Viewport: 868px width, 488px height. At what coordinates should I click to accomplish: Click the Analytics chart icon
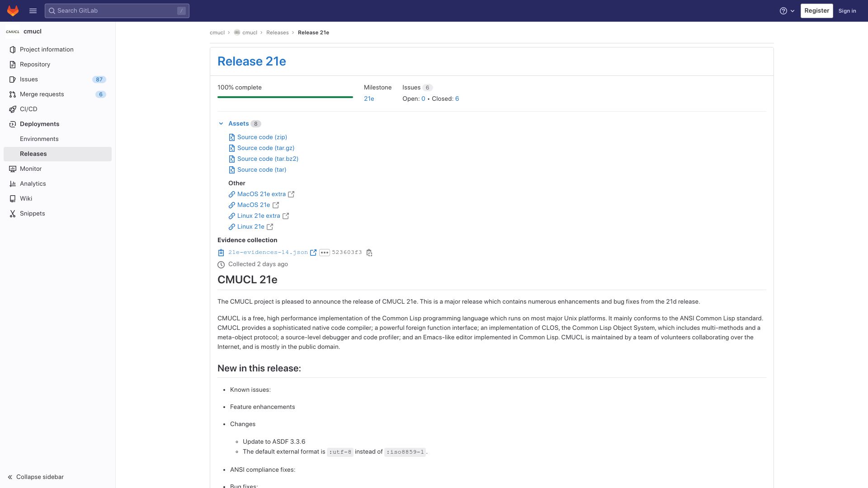click(13, 184)
